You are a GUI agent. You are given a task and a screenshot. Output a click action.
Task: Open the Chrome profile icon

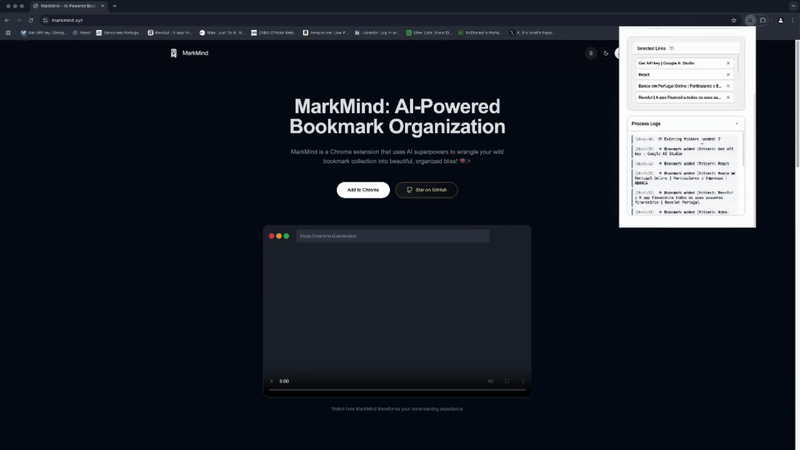[x=781, y=20]
